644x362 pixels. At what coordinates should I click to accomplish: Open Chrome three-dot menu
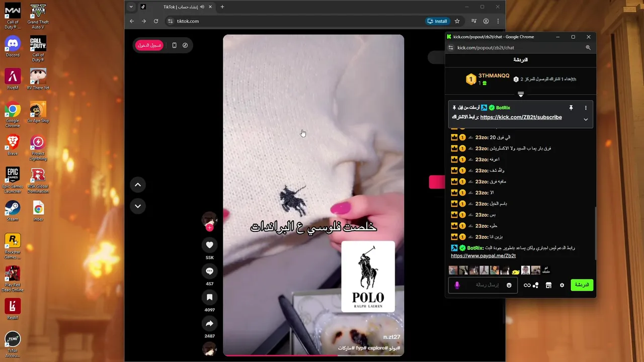point(498,21)
